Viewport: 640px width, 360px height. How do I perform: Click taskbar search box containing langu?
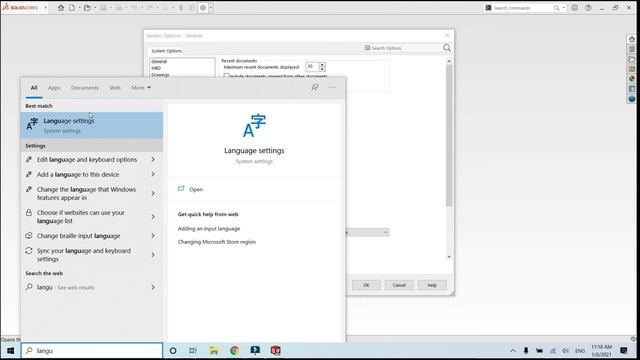click(x=92, y=351)
